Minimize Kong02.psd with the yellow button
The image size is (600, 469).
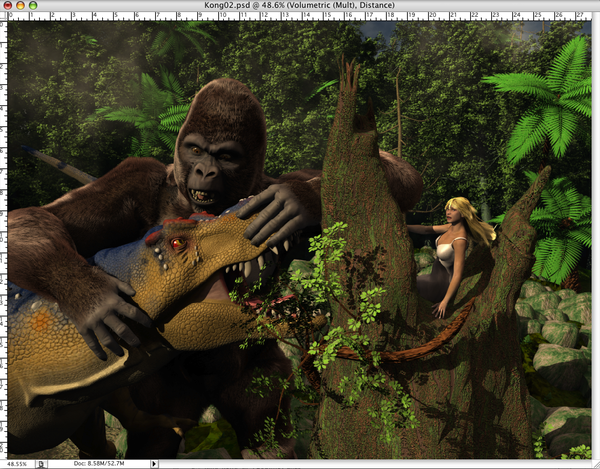[x=20, y=5]
